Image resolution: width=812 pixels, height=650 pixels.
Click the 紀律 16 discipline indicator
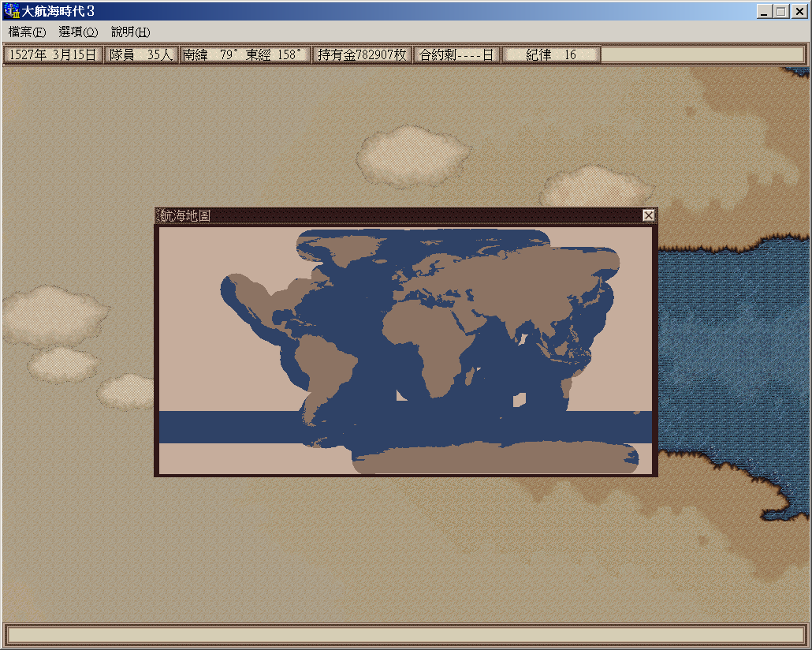coord(551,54)
